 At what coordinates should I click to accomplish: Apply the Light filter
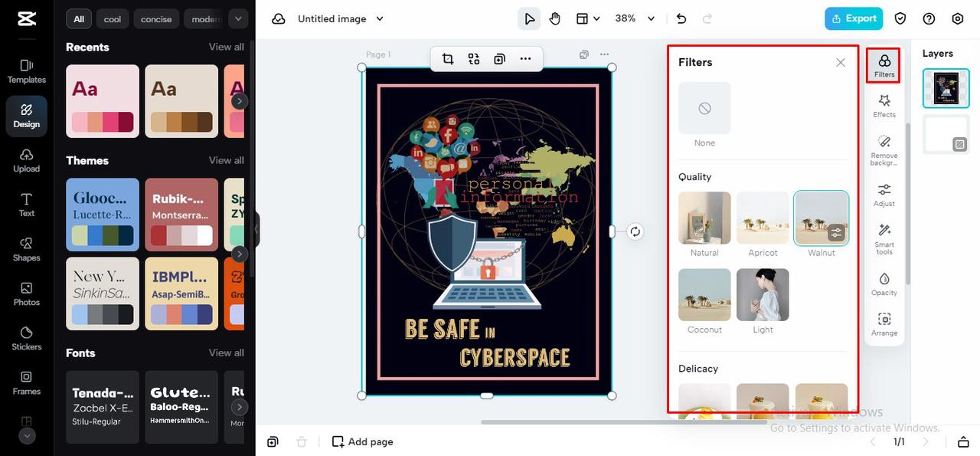763,294
